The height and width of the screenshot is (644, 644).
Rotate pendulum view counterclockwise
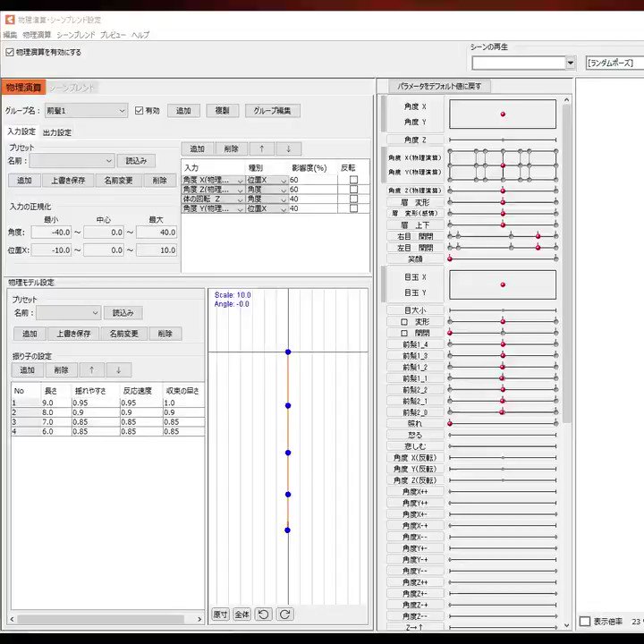point(264,614)
